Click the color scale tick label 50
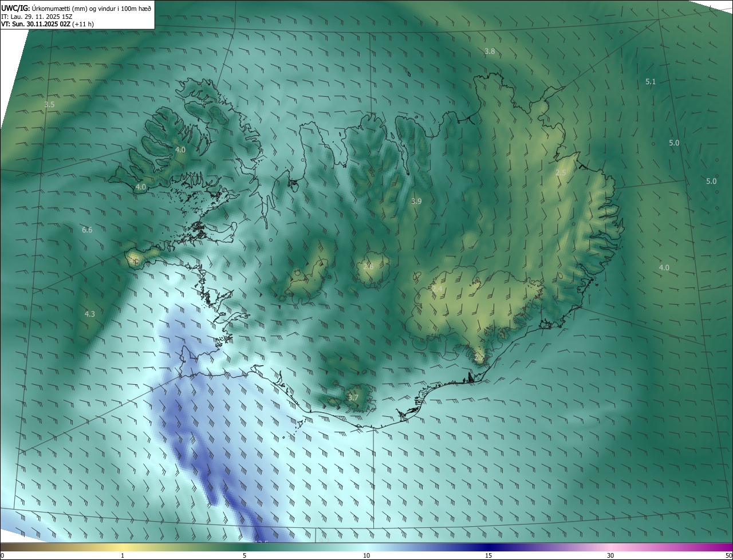 (x=728, y=556)
